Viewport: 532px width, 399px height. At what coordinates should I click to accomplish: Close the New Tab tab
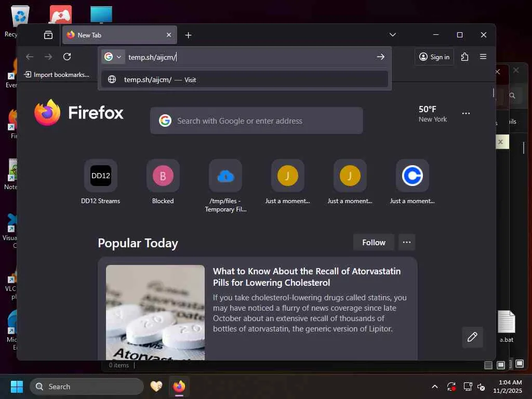169,35
